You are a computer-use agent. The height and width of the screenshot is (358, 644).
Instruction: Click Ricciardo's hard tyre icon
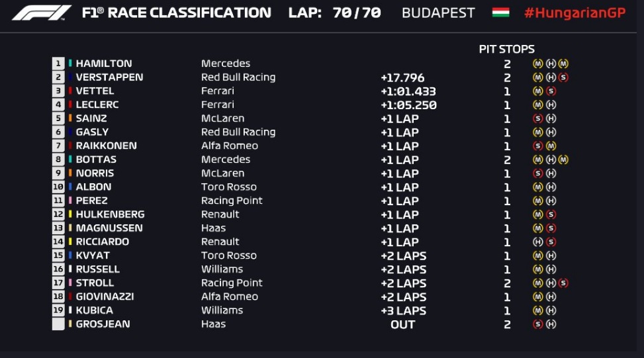pyautogui.click(x=537, y=242)
